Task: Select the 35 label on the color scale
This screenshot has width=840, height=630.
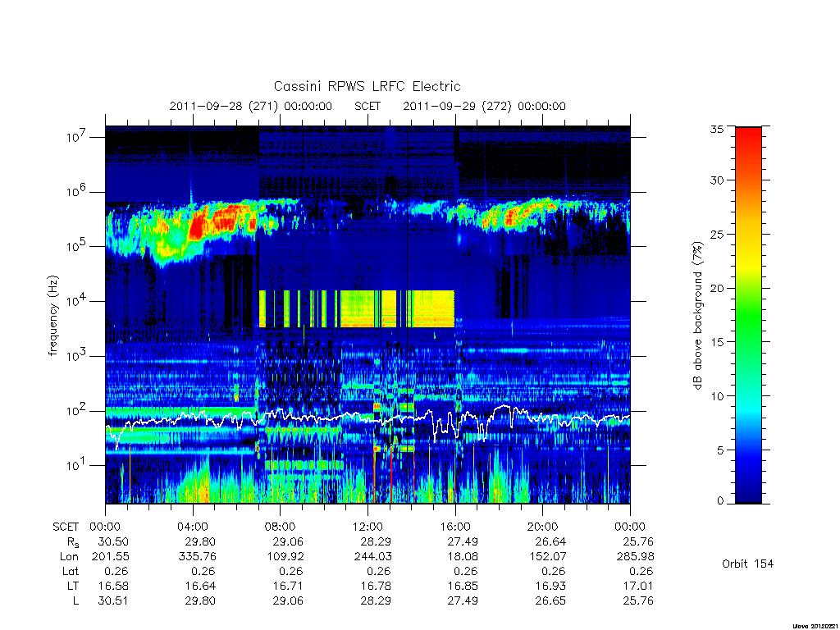Action: (x=716, y=129)
